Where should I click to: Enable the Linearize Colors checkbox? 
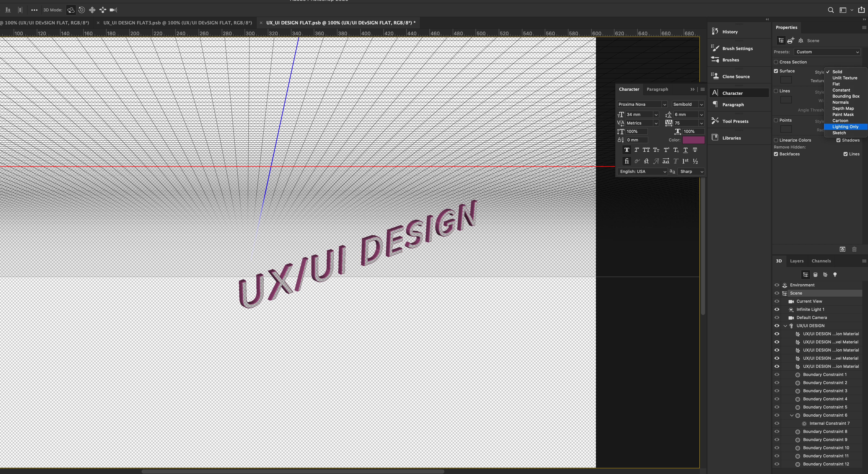pos(776,140)
